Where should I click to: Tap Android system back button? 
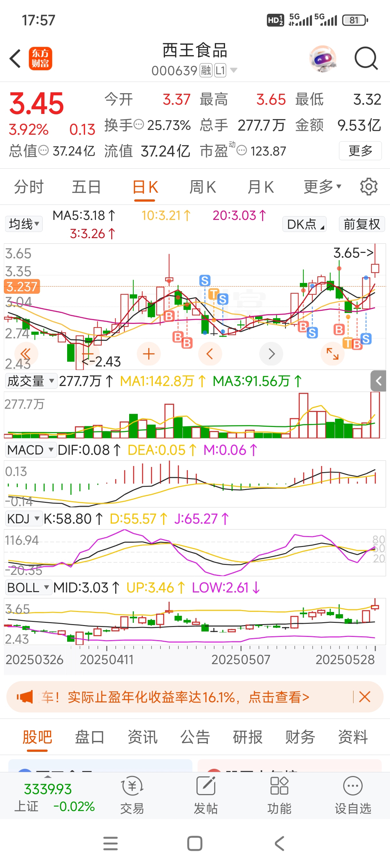280,843
